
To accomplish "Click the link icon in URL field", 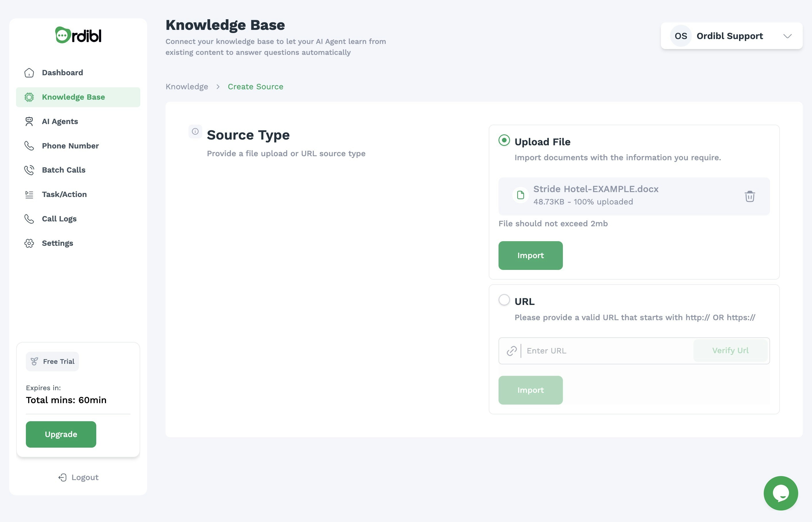I will (511, 351).
